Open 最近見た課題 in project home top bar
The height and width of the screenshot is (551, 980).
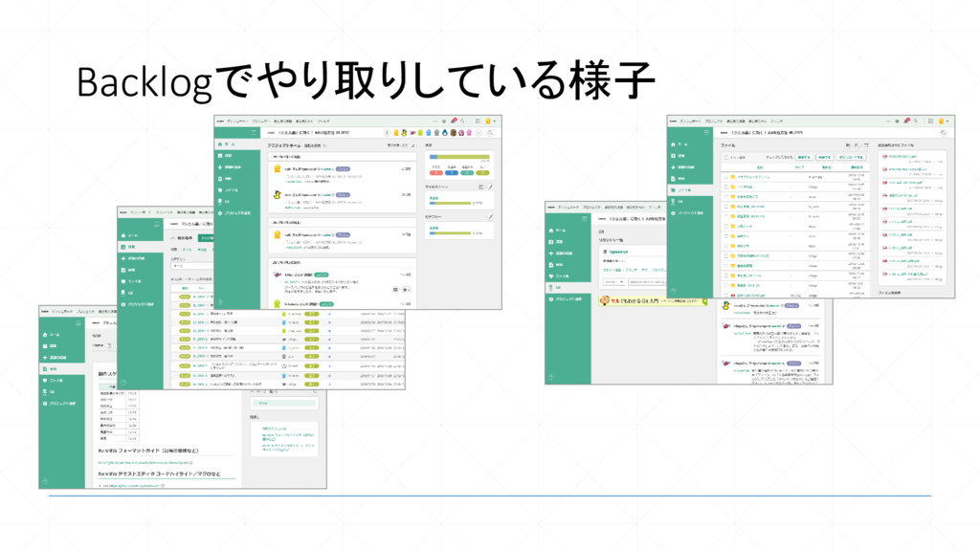(282, 121)
